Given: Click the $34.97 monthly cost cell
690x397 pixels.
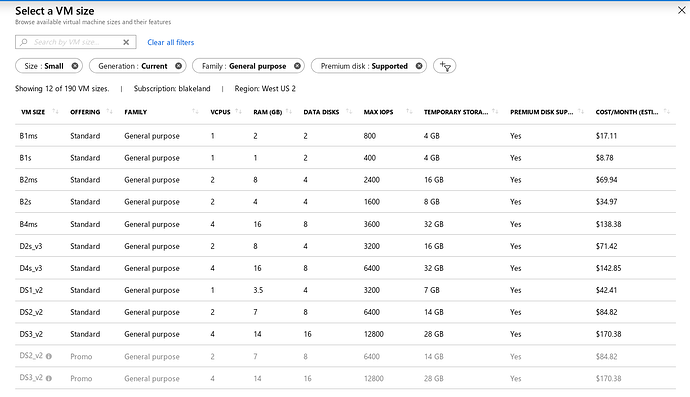Looking at the screenshot, I should pos(606,202).
